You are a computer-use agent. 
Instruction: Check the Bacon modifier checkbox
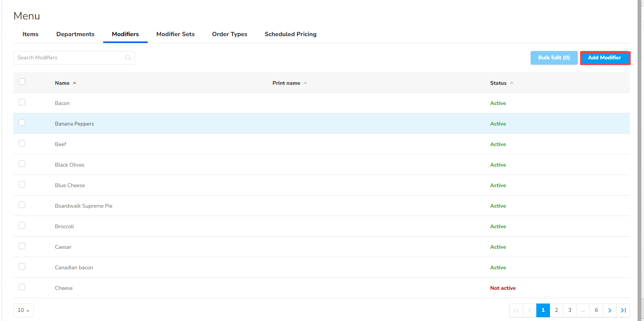click(22, 102)
